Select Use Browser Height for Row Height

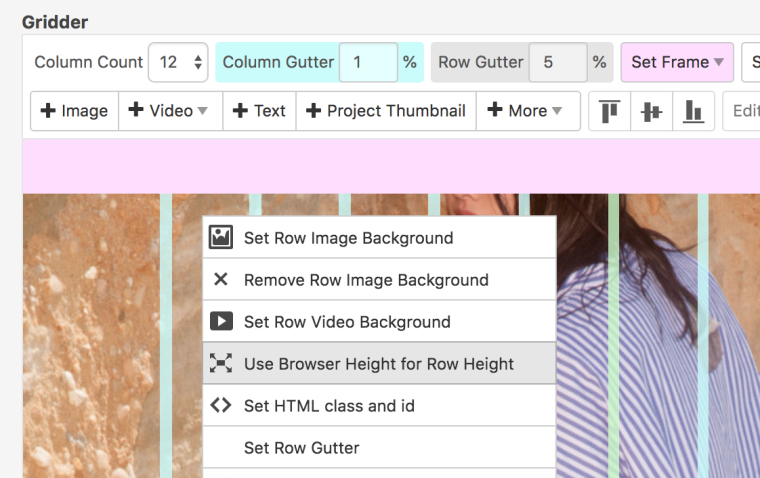pos(378,364)
